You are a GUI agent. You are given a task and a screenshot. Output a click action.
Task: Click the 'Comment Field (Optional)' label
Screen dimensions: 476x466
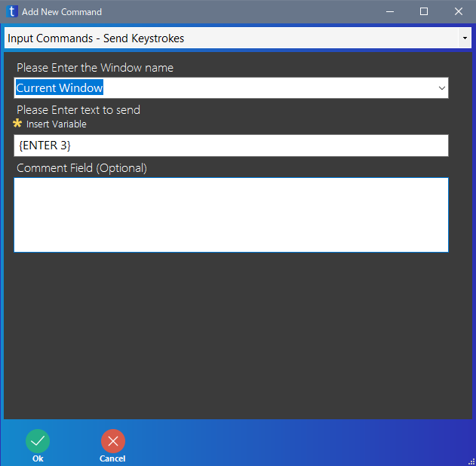pos(81,168)
